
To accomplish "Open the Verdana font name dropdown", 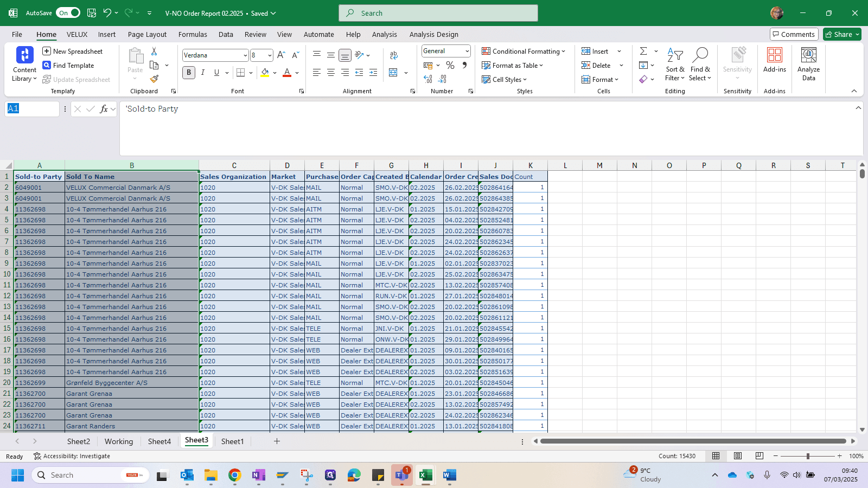I will (245, 55).
